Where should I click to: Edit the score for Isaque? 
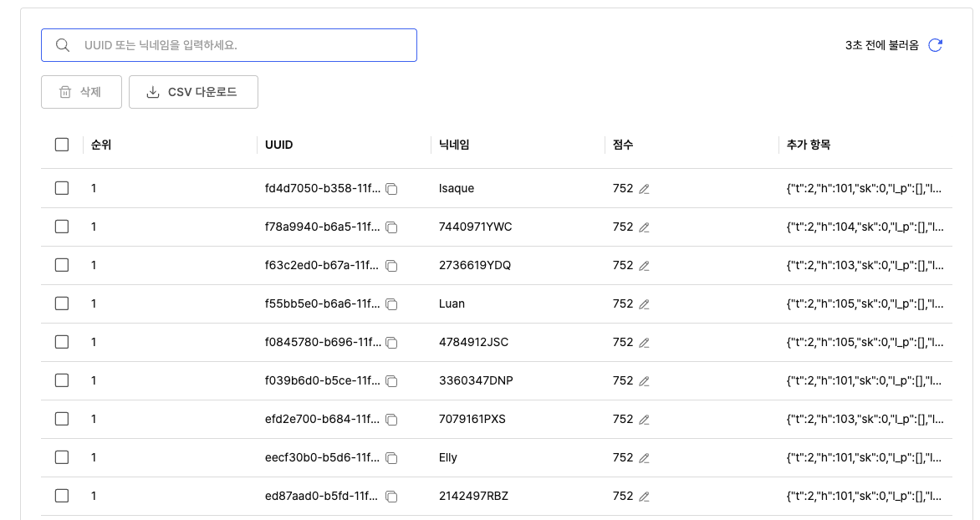[644, 189]
